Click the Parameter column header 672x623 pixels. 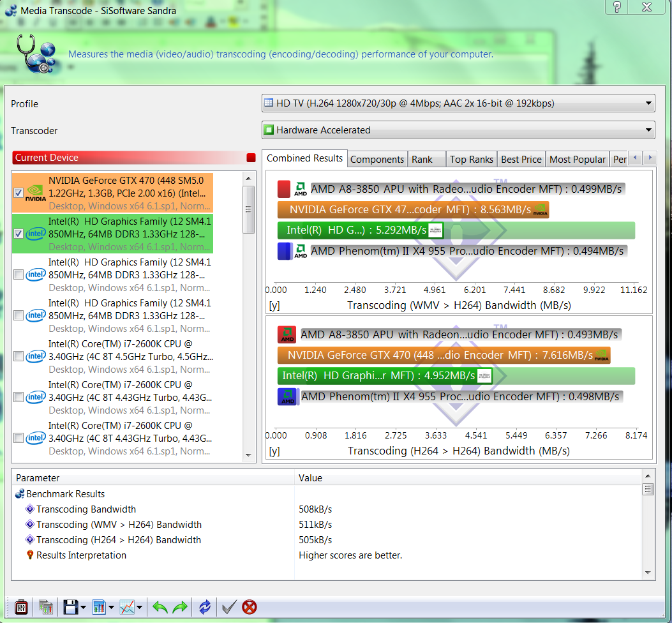pos(153,477)
